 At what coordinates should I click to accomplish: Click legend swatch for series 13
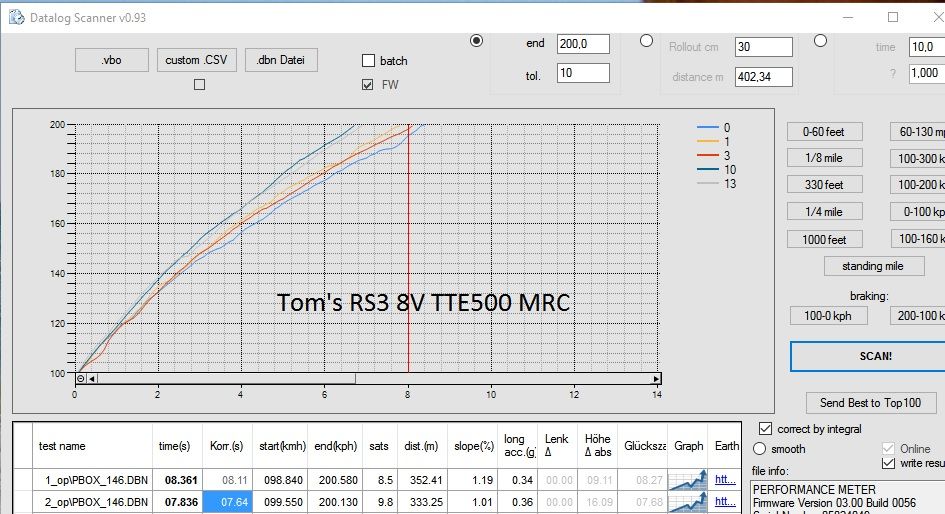pos(708,183)
